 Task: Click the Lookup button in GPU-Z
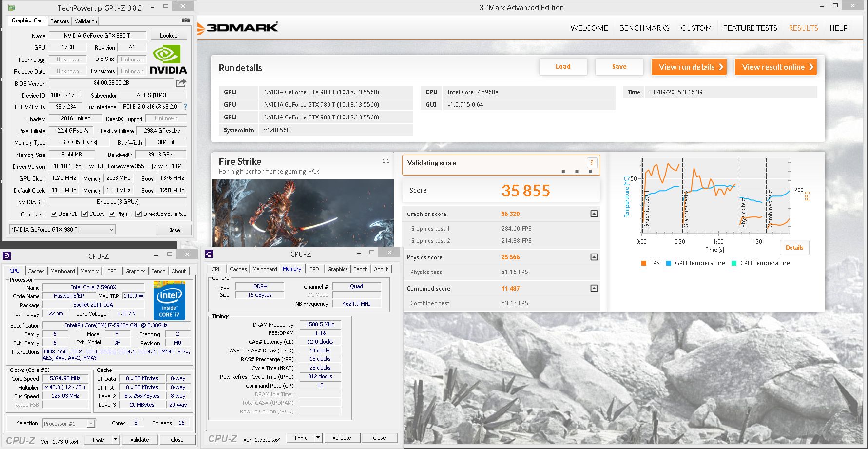(x=169, y=36)
